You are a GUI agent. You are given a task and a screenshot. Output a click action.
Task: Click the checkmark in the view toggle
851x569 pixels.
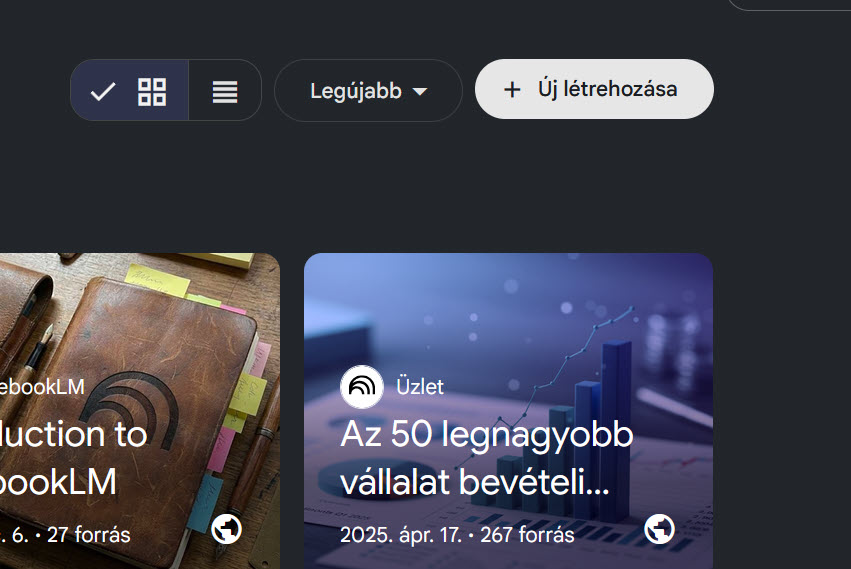103,91
